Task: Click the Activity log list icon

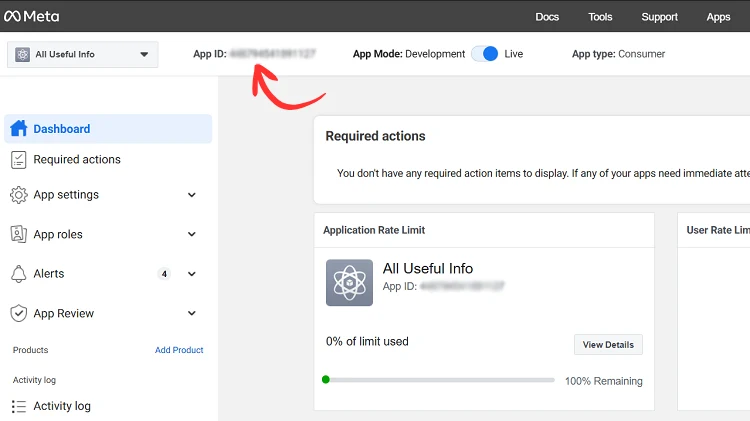Action: point(18,406)
